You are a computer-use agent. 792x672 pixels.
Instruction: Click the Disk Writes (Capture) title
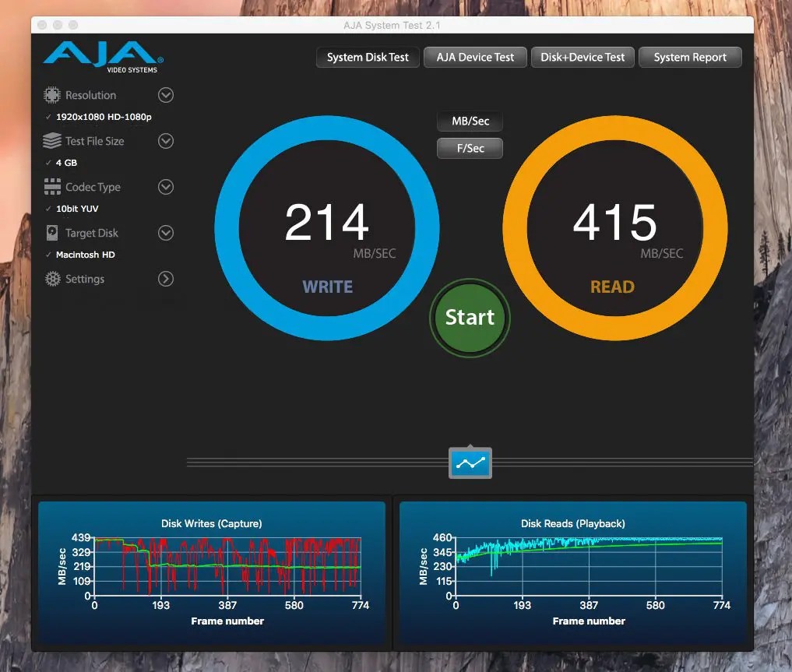point(212,523)
